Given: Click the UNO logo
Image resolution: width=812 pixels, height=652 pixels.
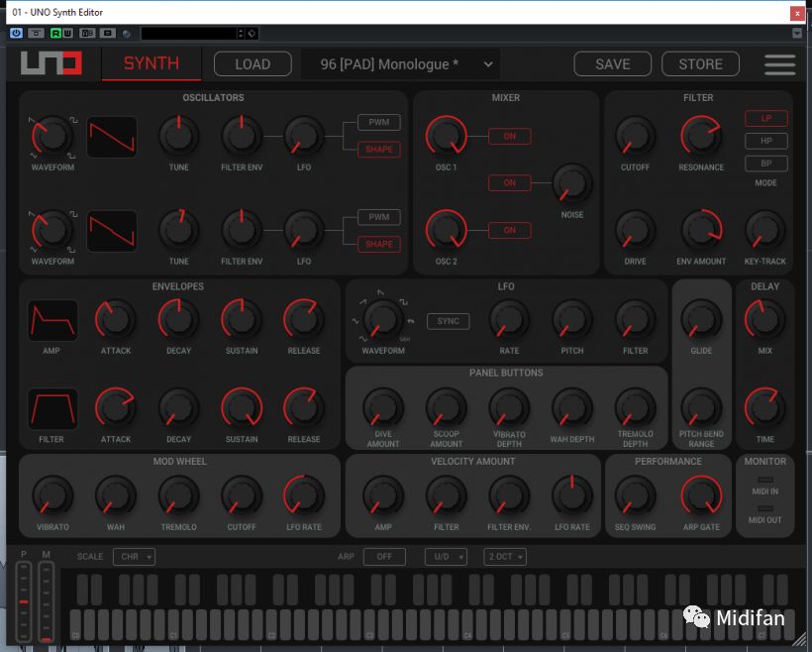Looking at the screenshot, I should [x=51, y=63].
